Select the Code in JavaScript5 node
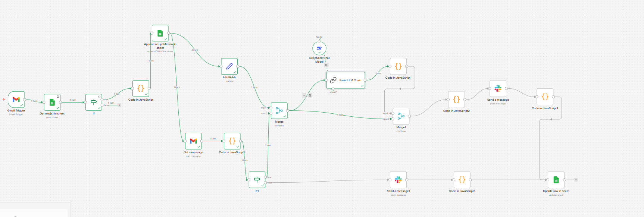This screenshot has width=644, height=217. [462, 180]
